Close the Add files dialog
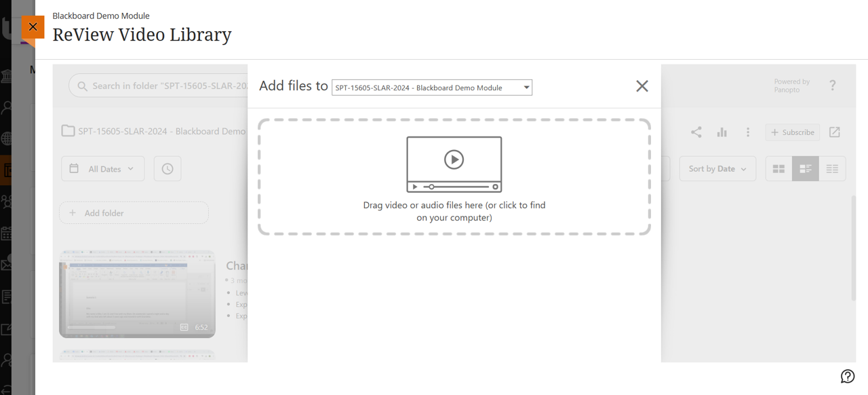The width and height of the screenshot is (868, 395). [642, 86]
